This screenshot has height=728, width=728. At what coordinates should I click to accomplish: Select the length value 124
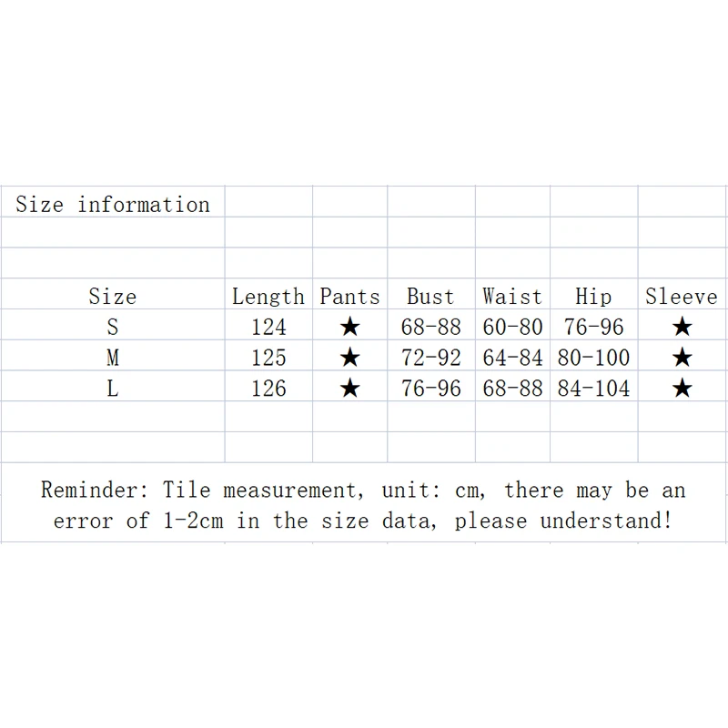[x=268, y=327]
